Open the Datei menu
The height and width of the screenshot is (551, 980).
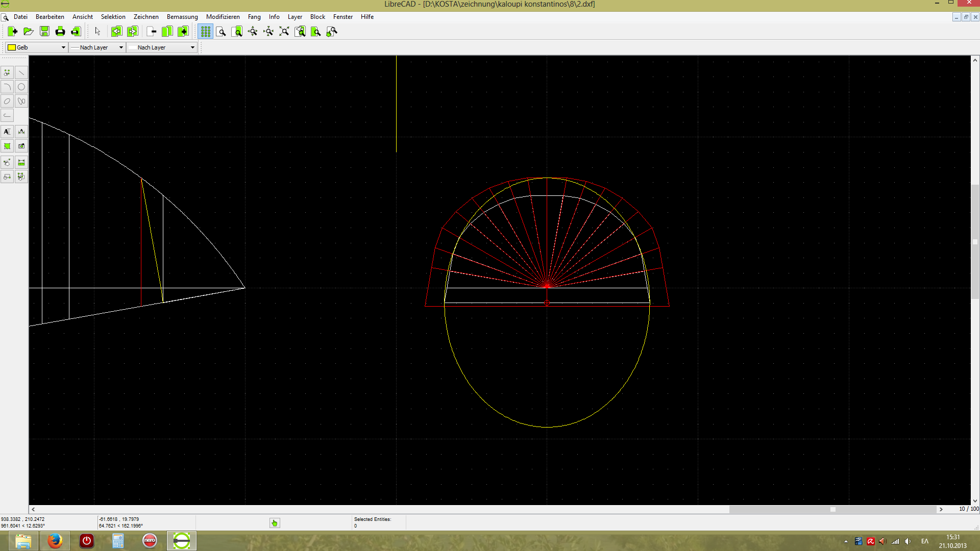(20, 17)
